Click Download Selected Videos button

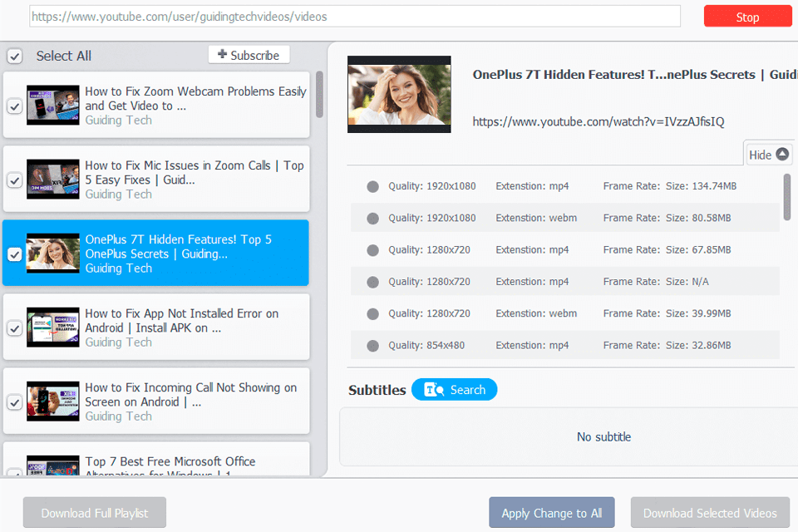710,513
